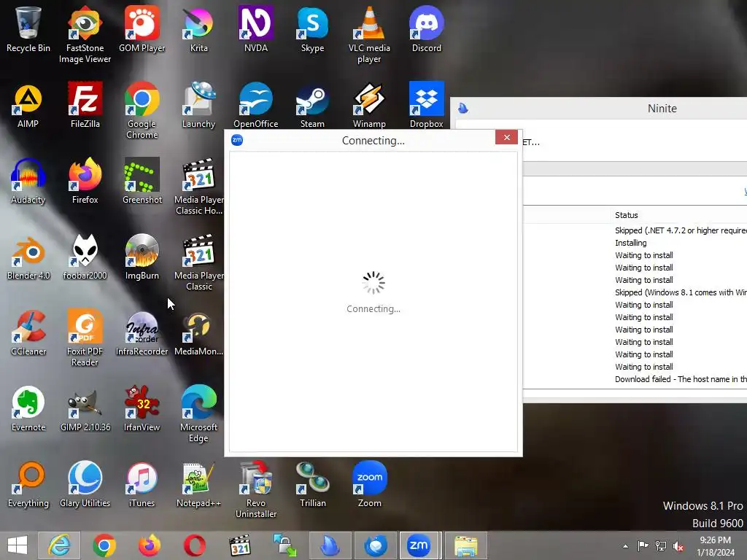Image resolution: width=747 pixels, height=560 pixels.
Task: Switch to Ninite taskbar button
Action: (330, 545)
